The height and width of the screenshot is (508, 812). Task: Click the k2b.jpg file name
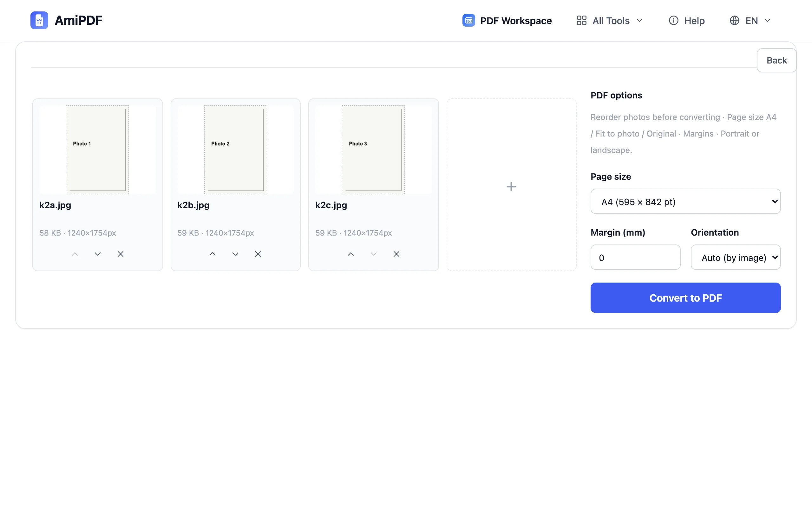click(193, 205)
